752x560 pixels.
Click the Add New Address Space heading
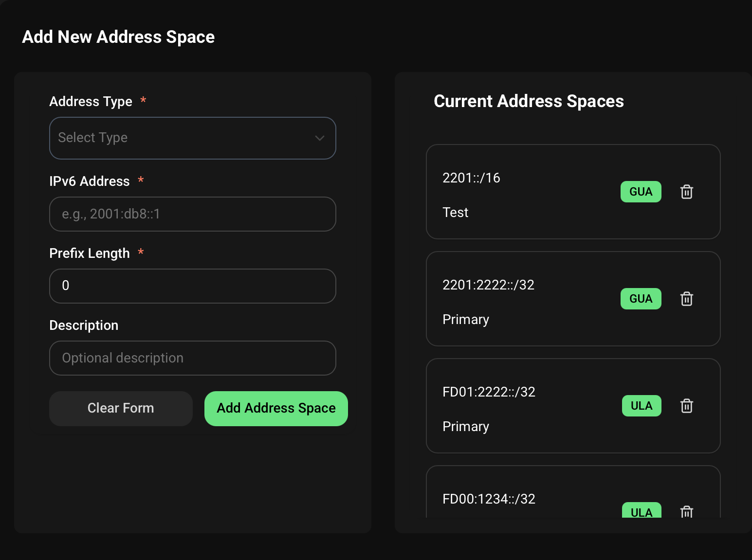[118, 37]
